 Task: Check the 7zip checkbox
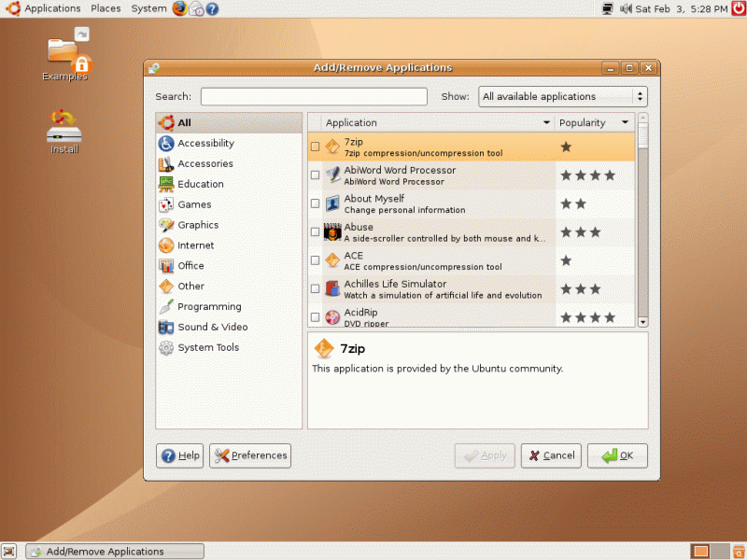315,147
